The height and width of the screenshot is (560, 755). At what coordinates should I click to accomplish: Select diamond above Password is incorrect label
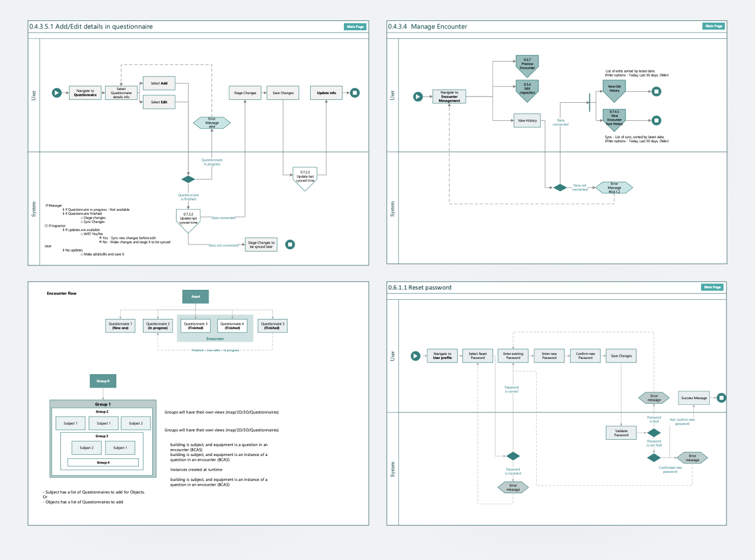[x=513, y=456]
